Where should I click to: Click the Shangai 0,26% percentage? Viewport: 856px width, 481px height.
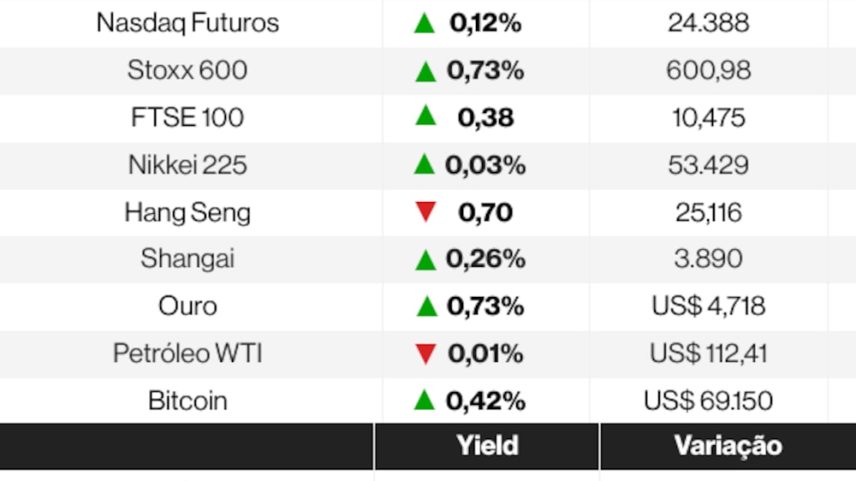click(x=485, y=260)
